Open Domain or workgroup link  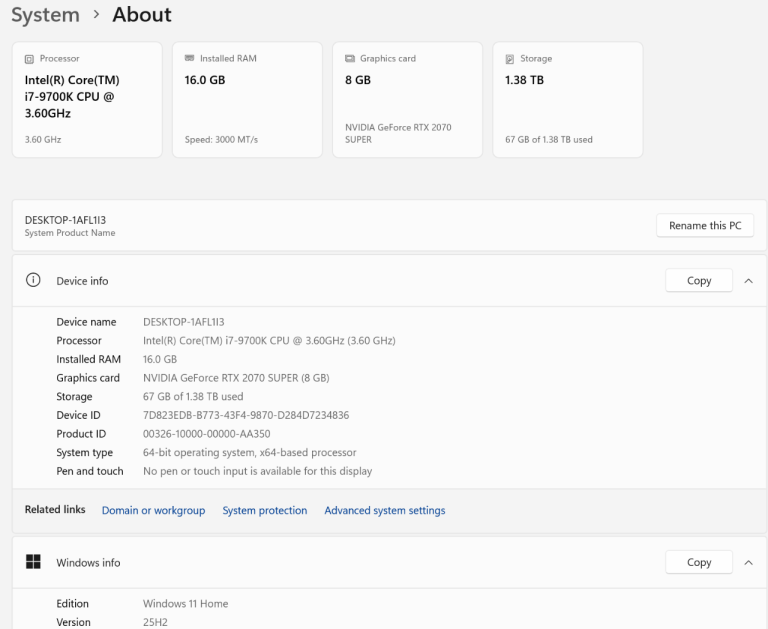tap(153, 510)
